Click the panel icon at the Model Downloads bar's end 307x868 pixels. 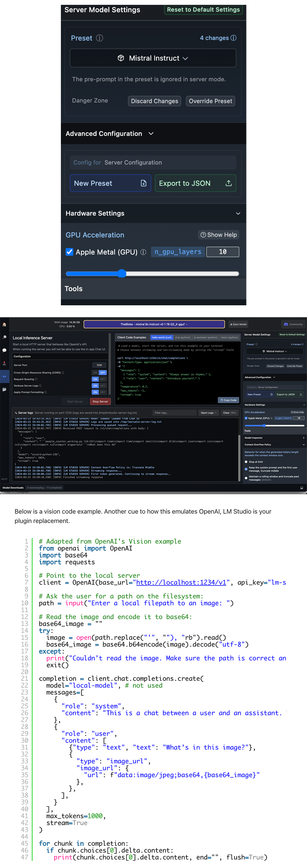coord(301,488)
